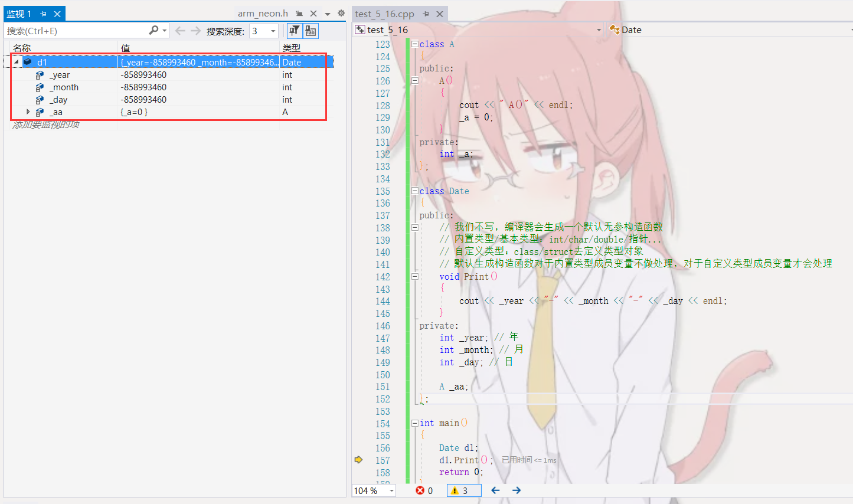Screen dimensions: 853x504
Task: Switch to test_5_16.cpp tab
Action: coord(384,14)
